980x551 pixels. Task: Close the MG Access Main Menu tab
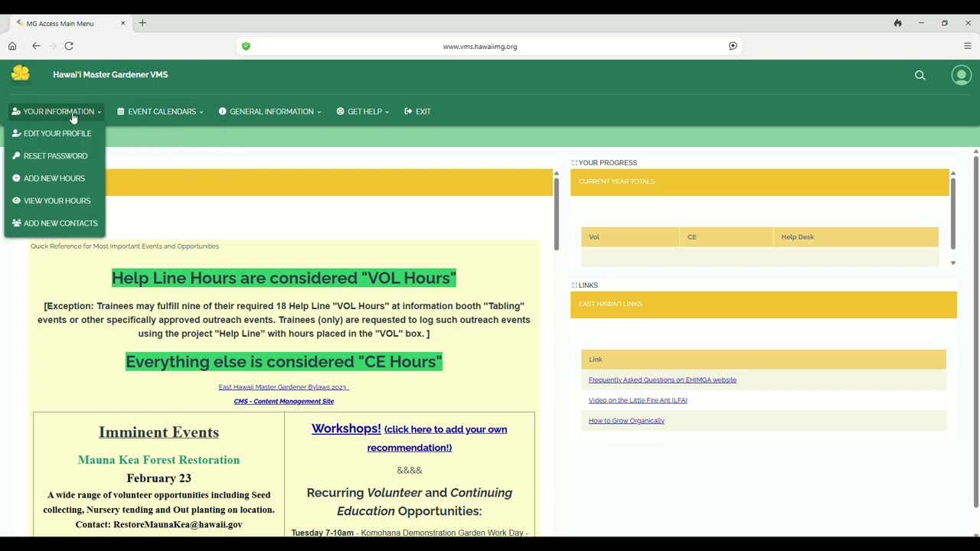(x=122, y=23)
